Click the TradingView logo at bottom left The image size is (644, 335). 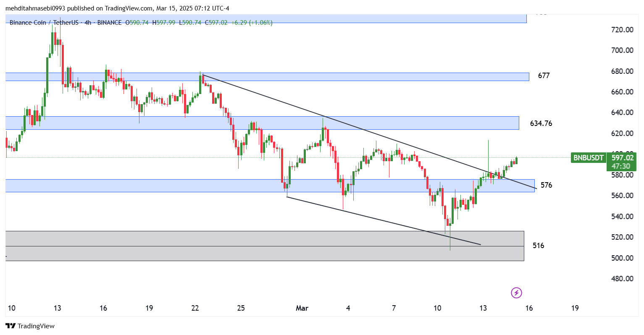click(30, 326)
